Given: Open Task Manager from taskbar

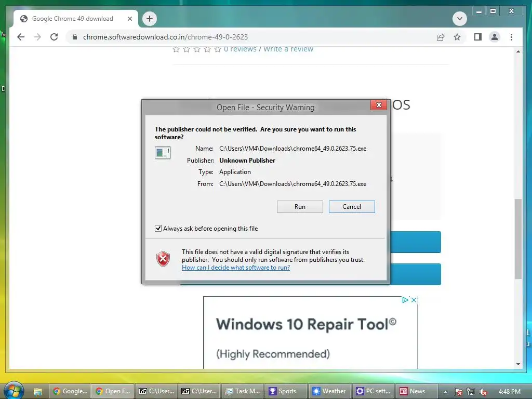Looking at the screenshot, I should coord(243,391).
